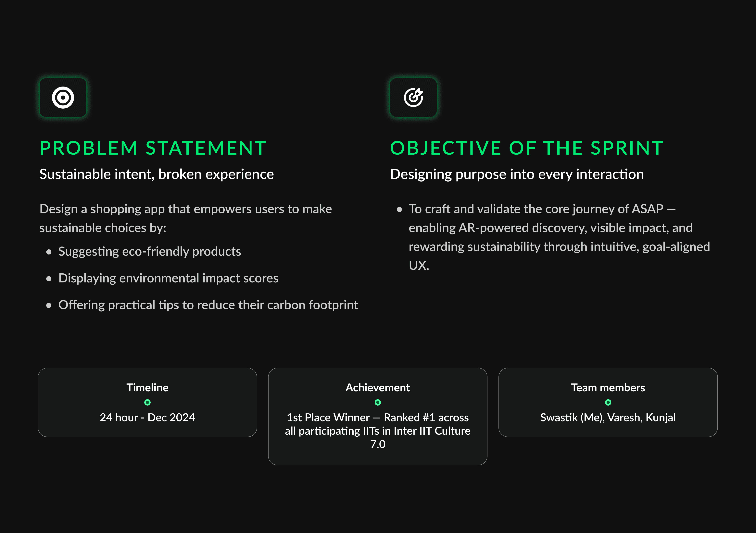Click the Timeline card title
Screen dimensions: 756x533
147,388
